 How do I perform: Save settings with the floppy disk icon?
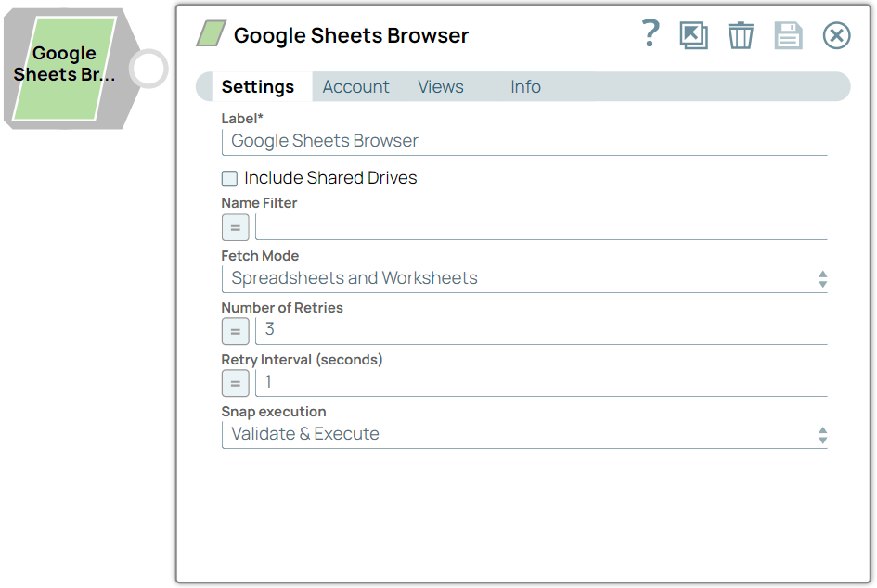click(x=788, y=35)
